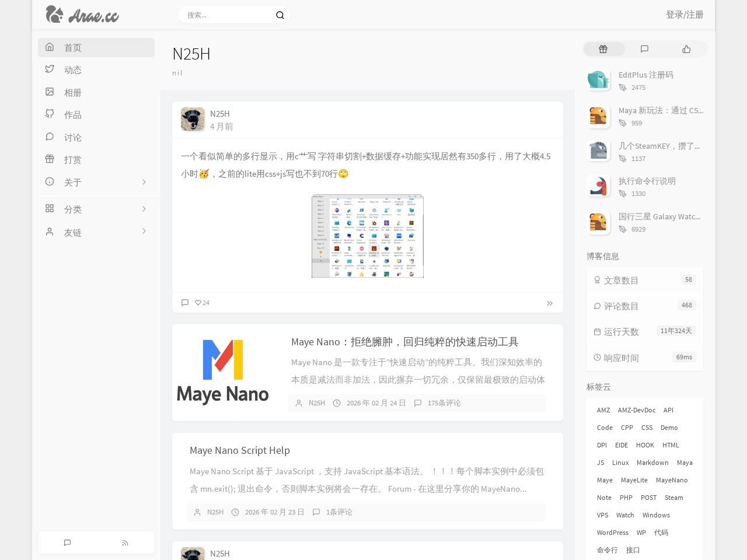The height and width of the screenshot is (560, 747).
Task: Click the RSS feed icon at sidebar bottom
Action: 125,542
